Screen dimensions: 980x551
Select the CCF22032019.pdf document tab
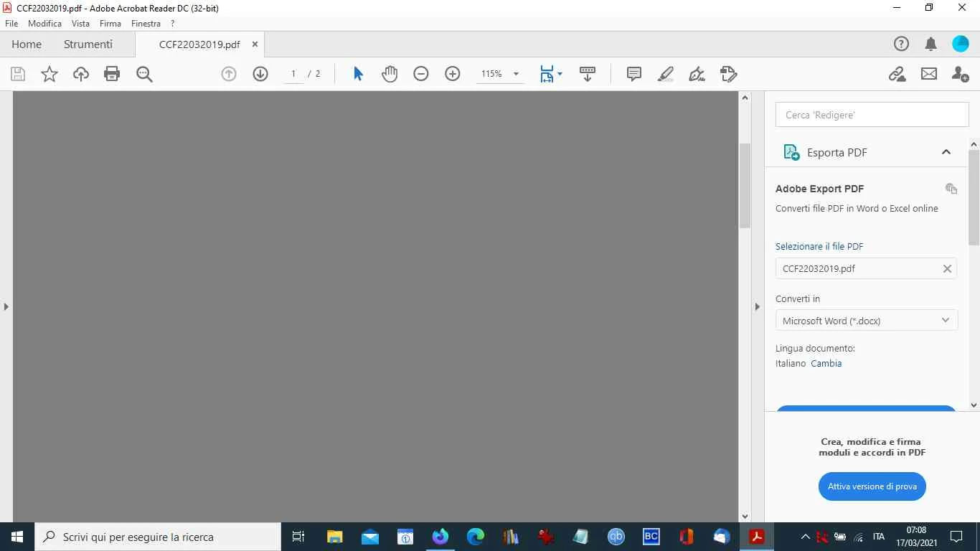[x=199, y=44]
